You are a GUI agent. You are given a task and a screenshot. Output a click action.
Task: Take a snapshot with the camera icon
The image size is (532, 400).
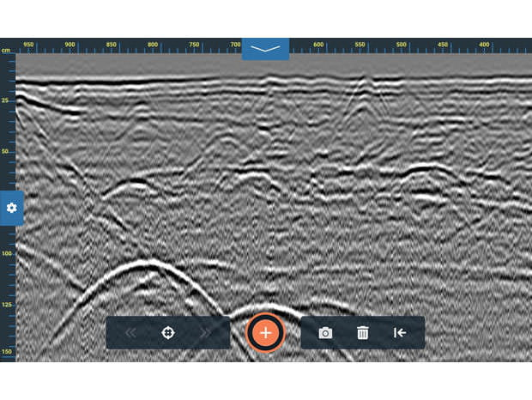(325, 333)
